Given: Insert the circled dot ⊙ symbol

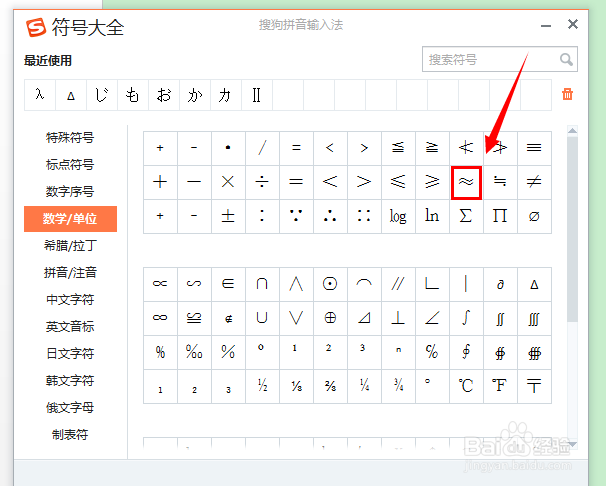Looking at the screenshot, I should [x=330, y=284].
